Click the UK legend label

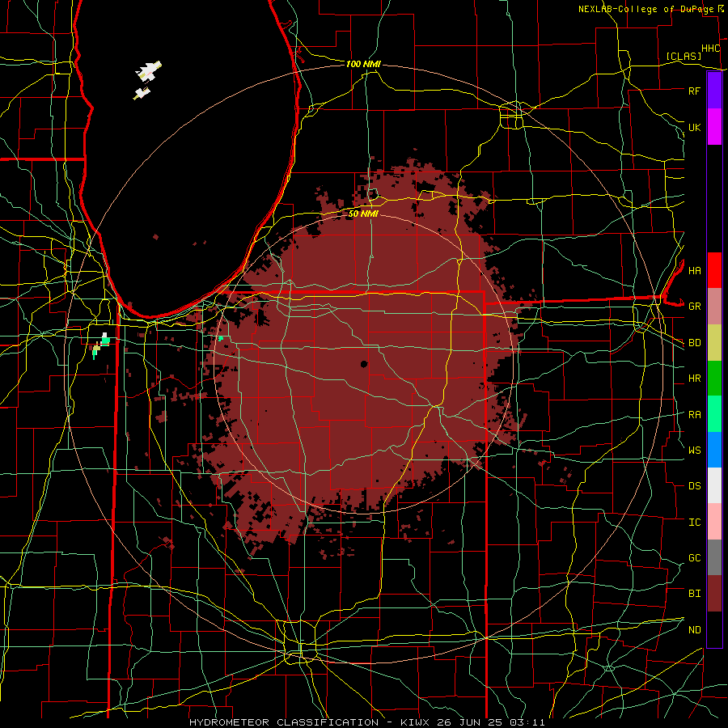point(694,127)
